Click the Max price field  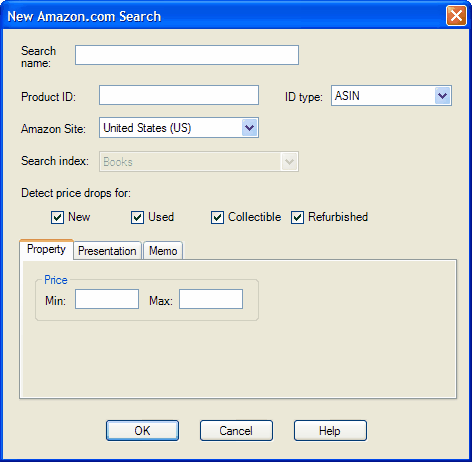click(211, 299)
